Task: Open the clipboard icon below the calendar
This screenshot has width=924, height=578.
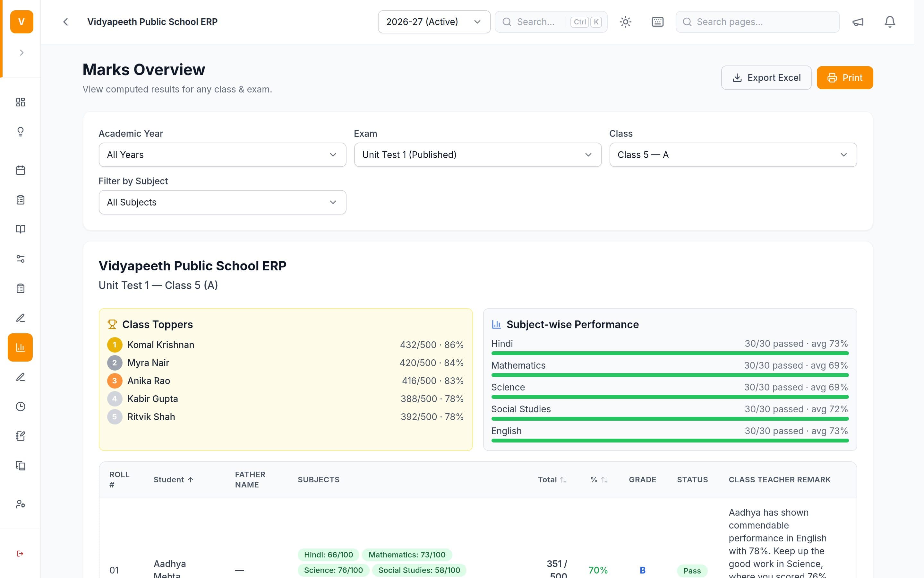Action: point(21,199)
